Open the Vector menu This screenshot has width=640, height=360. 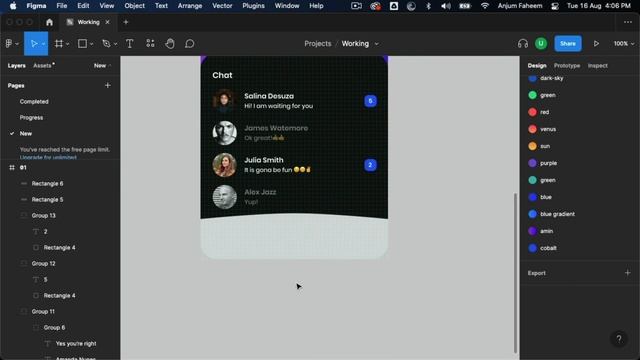(222, 6)
